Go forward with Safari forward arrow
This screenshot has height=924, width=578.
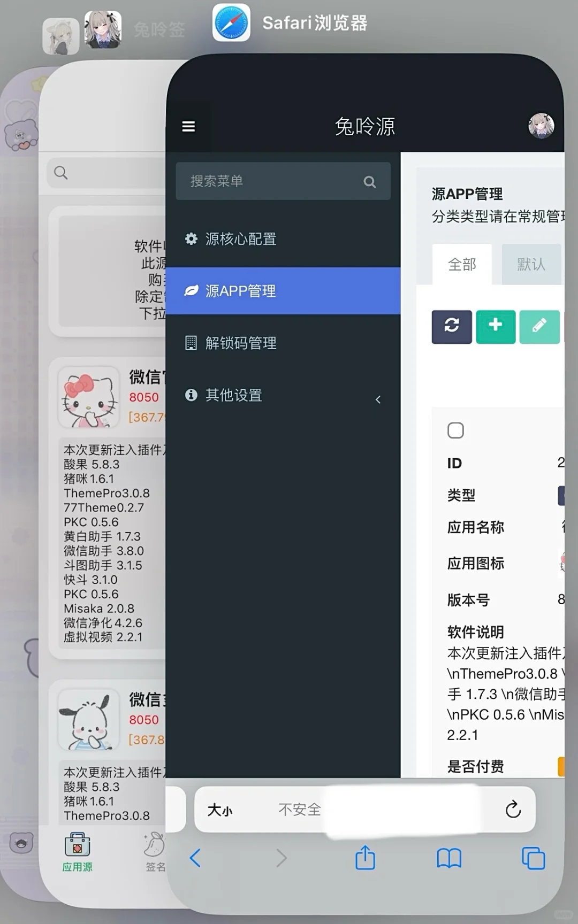pyautogui.click(x=282, y=858)
